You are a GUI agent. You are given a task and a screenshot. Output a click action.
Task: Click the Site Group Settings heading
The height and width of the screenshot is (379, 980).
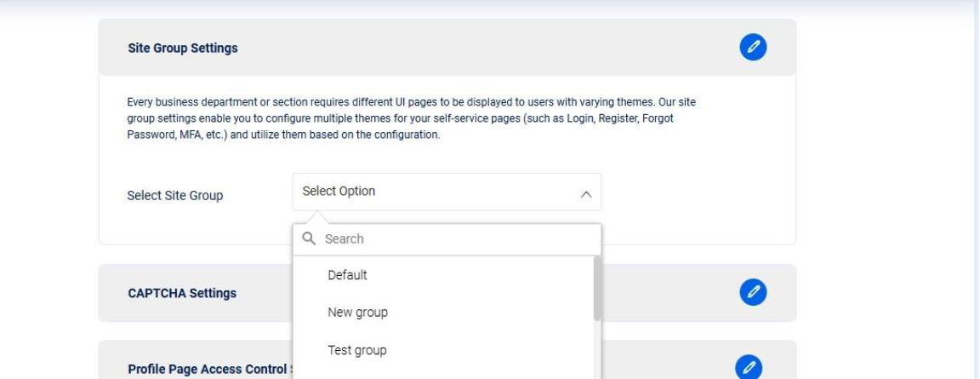pyautogui.click(x=183, y=49)
